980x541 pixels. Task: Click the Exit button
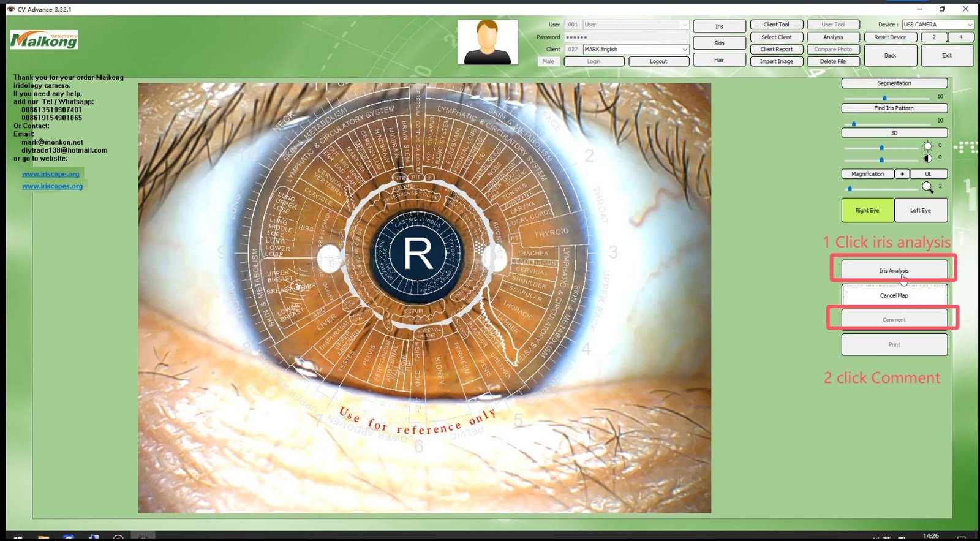(x=947, y=55)
